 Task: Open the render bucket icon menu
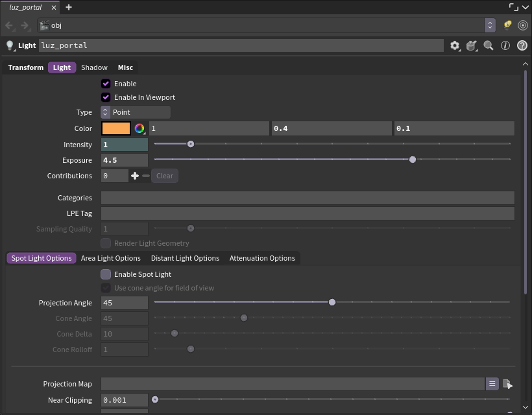472,45
